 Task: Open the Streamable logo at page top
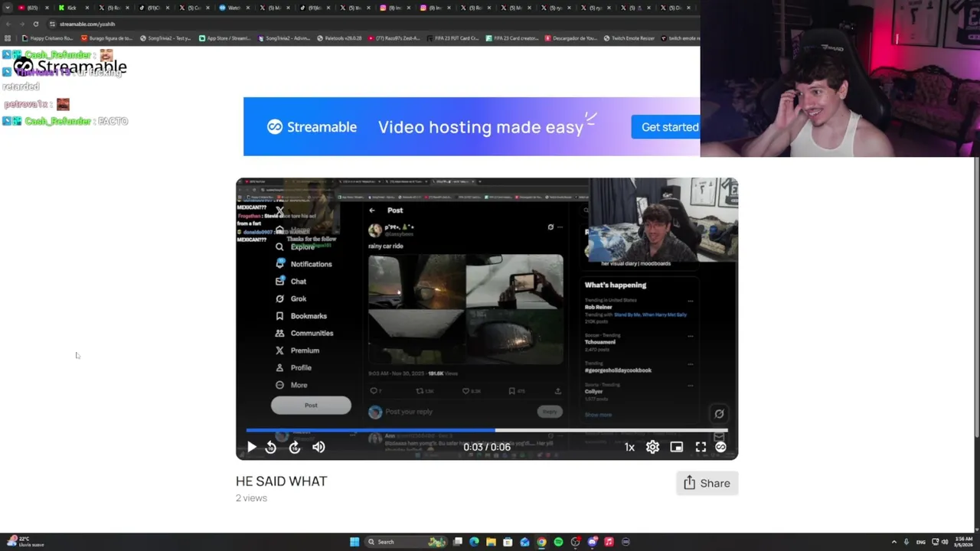click(70, 67)
